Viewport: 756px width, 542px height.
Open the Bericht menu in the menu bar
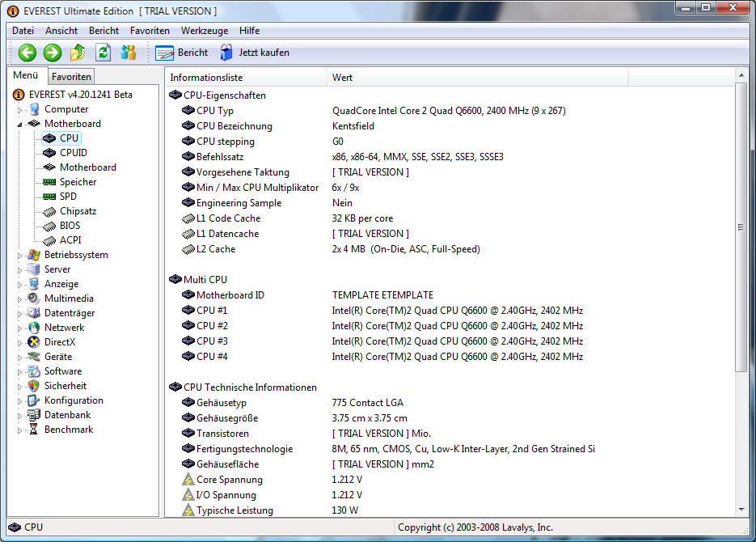(x=103, y=31)
